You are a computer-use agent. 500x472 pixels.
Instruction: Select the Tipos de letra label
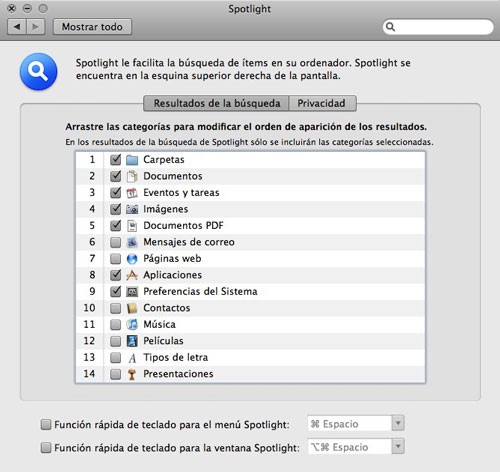(176, 357)
